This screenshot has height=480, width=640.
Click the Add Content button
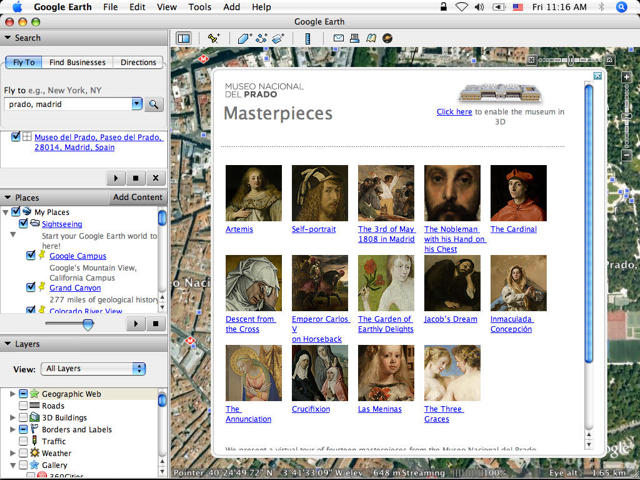tap(137, 197)
